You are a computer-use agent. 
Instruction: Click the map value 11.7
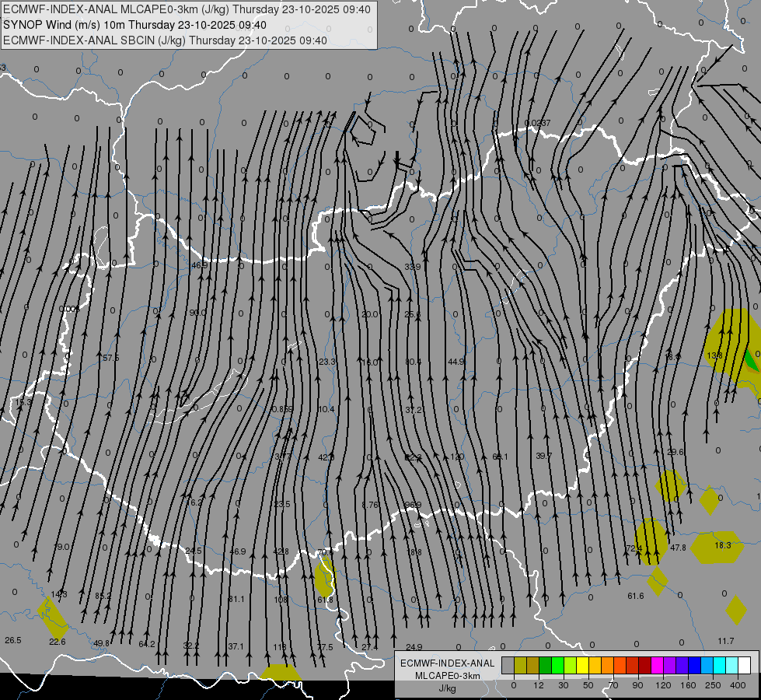point(725,641)
